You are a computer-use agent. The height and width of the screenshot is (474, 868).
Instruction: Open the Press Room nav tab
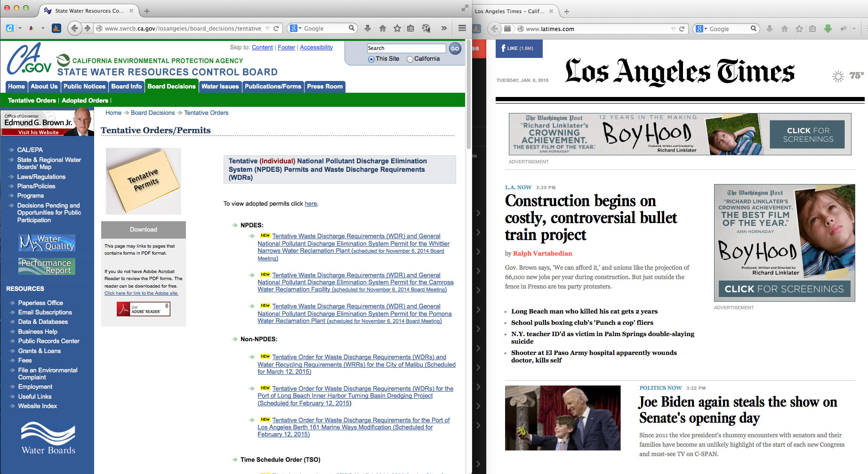325,87
